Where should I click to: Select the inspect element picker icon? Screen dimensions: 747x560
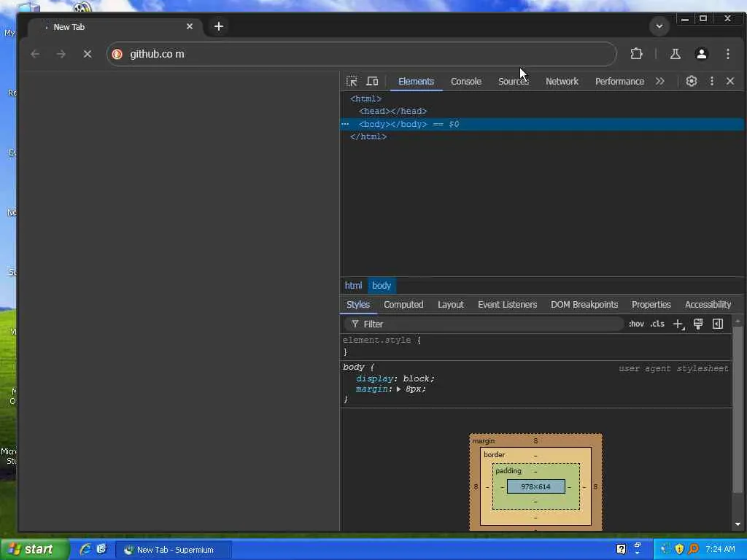coord(352,81)
